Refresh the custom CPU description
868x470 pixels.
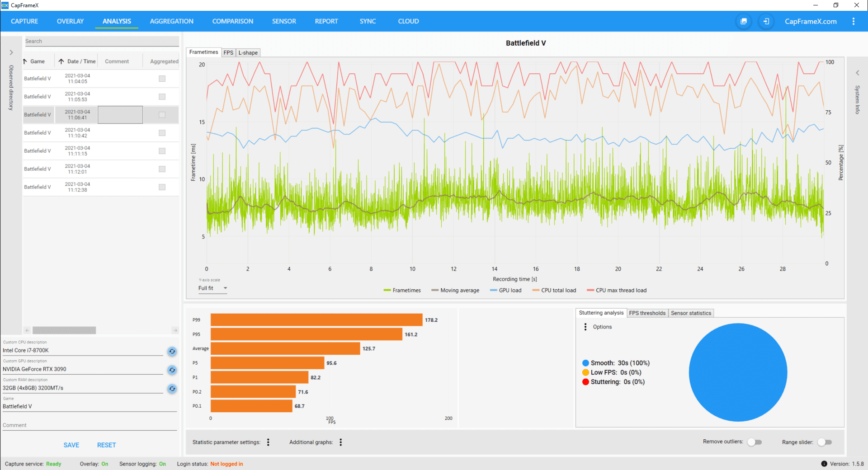point(172,351)
